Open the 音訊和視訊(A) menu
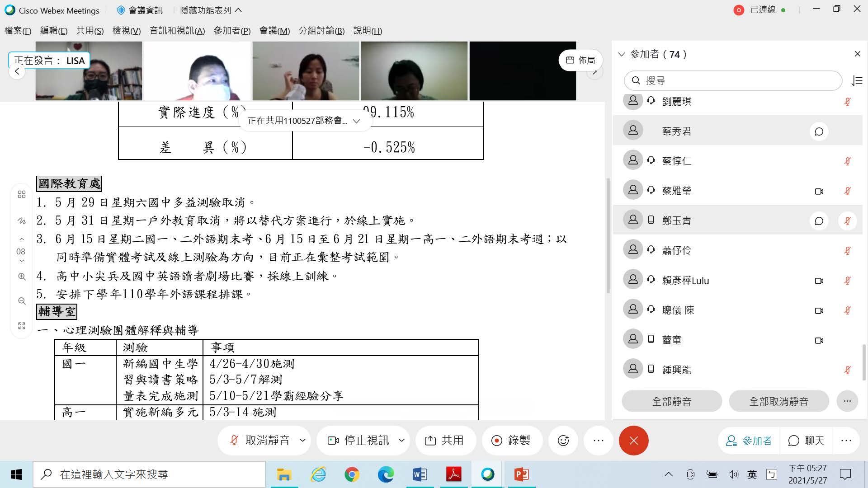This screenshot has height=488, width=868. coord(177,31)
